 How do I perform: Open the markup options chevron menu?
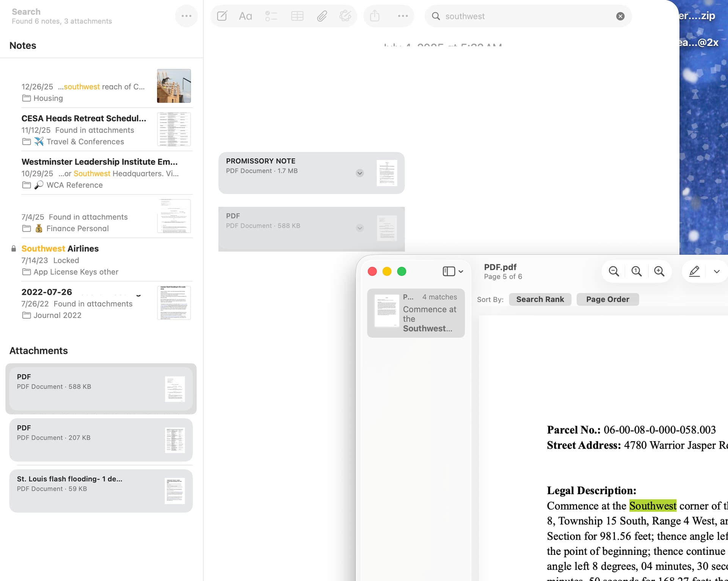[x=716, y=271]
